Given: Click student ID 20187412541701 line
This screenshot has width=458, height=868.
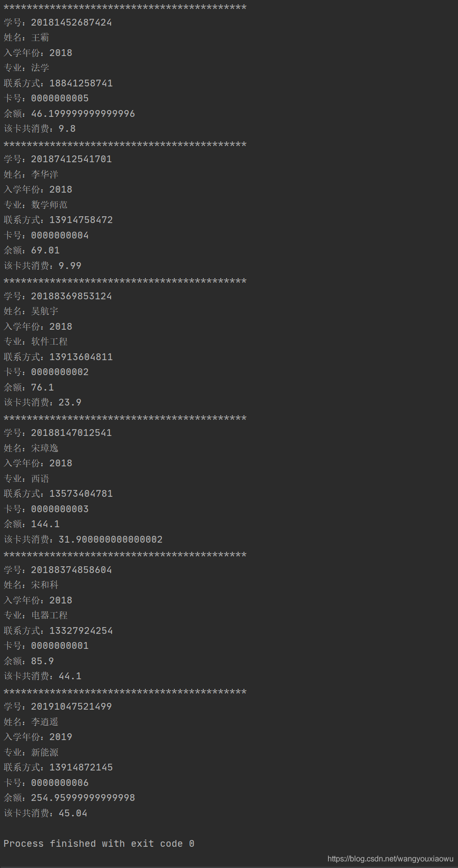Looking at the screenshot, I should (x=58, y=159).
